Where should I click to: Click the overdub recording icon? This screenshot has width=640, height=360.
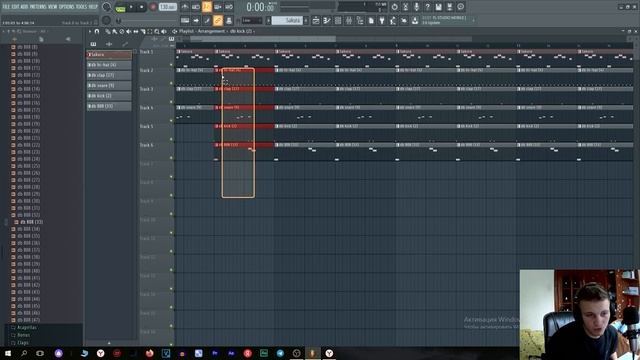[x=218, y=7]
